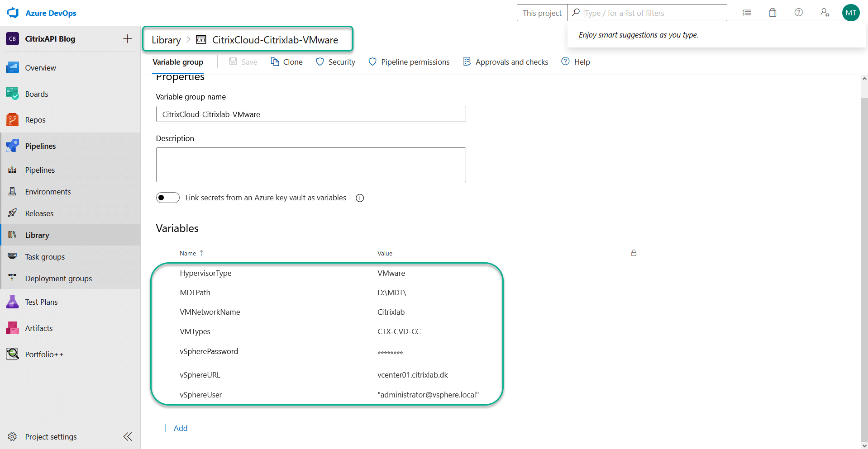This screenshot has width=868, height=449.
Task: Open the Repos hub
Action: [70, 120]
